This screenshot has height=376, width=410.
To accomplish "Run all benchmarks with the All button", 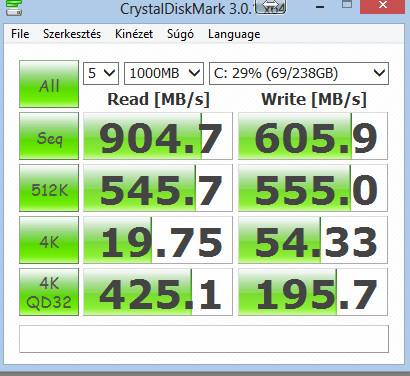I will tap(49, 84).
